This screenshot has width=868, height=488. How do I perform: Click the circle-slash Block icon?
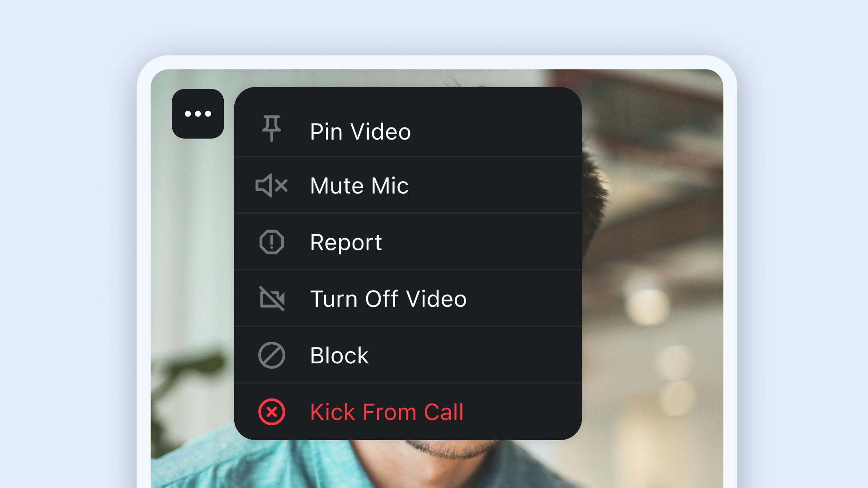271,355
